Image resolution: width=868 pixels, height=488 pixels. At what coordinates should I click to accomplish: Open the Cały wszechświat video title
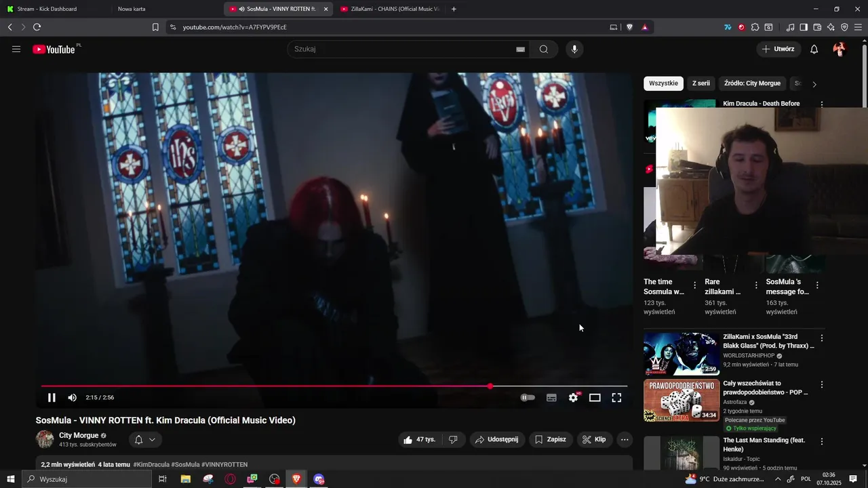tap(766, 388)
